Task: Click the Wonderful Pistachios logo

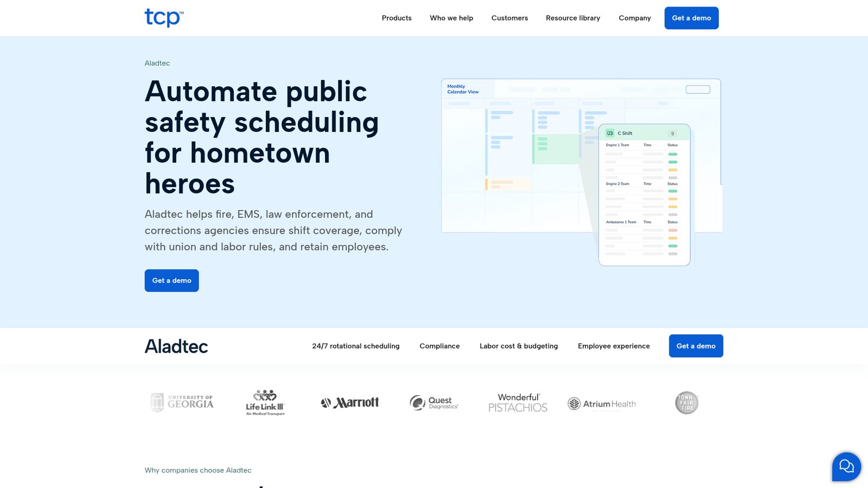Action: tap(518, 402)
